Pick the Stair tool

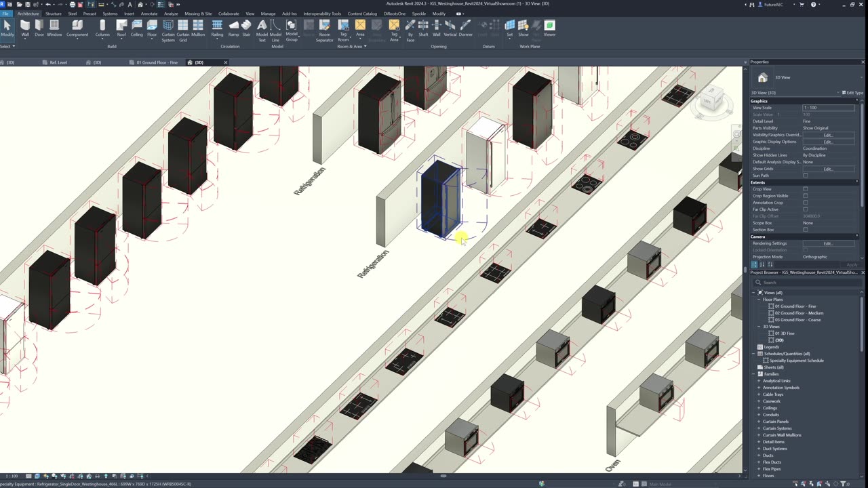(246, 28)
